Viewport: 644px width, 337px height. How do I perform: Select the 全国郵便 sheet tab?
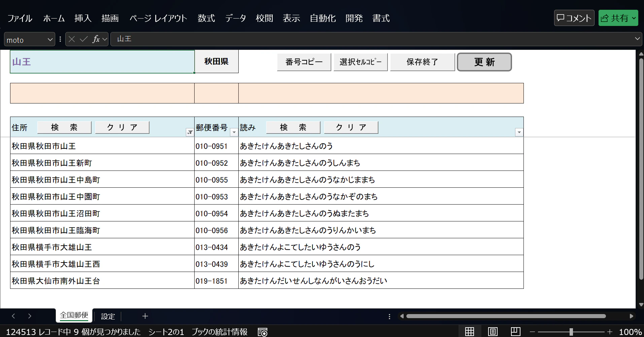tap(74, 315)
